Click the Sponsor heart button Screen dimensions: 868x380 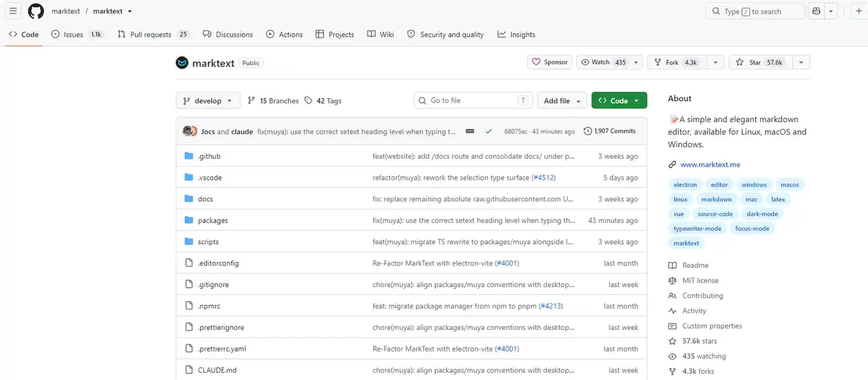[550, 62]
